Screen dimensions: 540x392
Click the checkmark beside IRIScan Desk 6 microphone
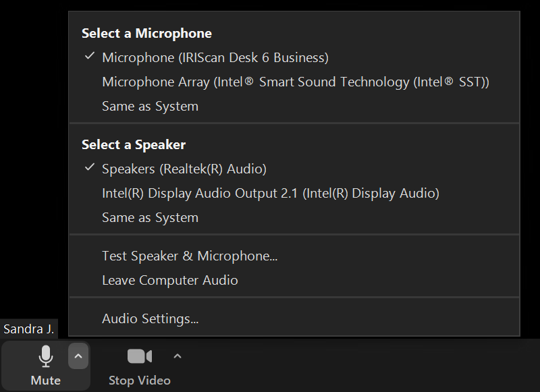point(90,56)
